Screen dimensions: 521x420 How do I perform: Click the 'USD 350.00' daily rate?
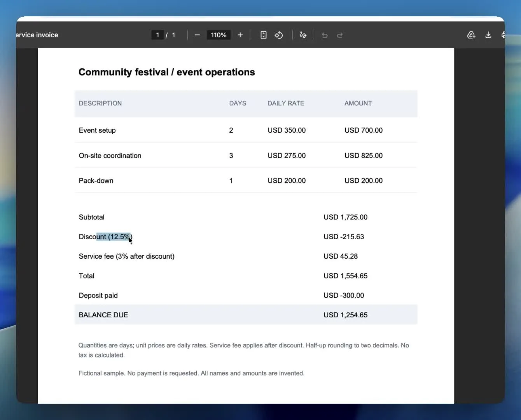click(287, 130)
